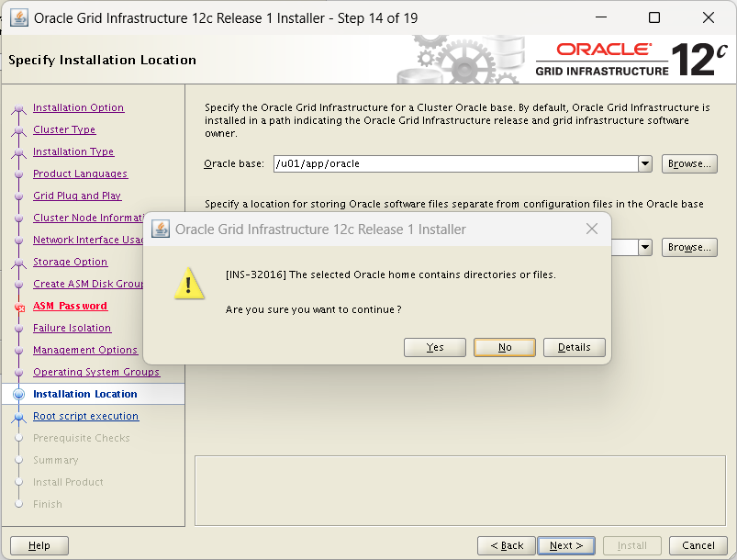Go Back to the previous installer step
The width and height of the screenshot is (737, 560).
[x=507, y=545]
